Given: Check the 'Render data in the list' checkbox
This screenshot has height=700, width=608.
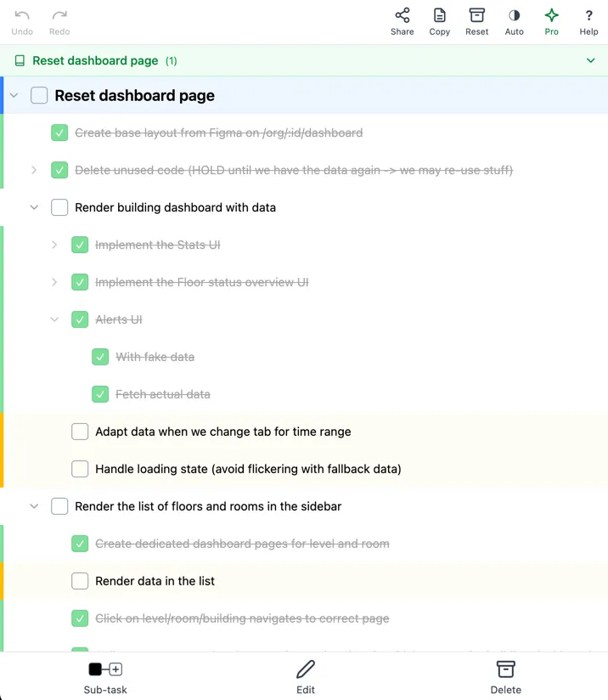Looking at the screenshot, I should coord(80,581).
